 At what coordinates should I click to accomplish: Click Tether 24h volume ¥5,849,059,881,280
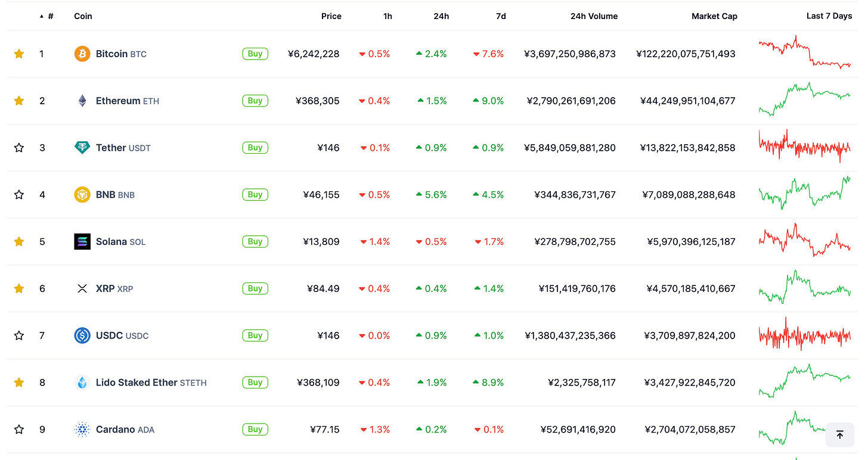pyautogui.click(x=570, y=148)
